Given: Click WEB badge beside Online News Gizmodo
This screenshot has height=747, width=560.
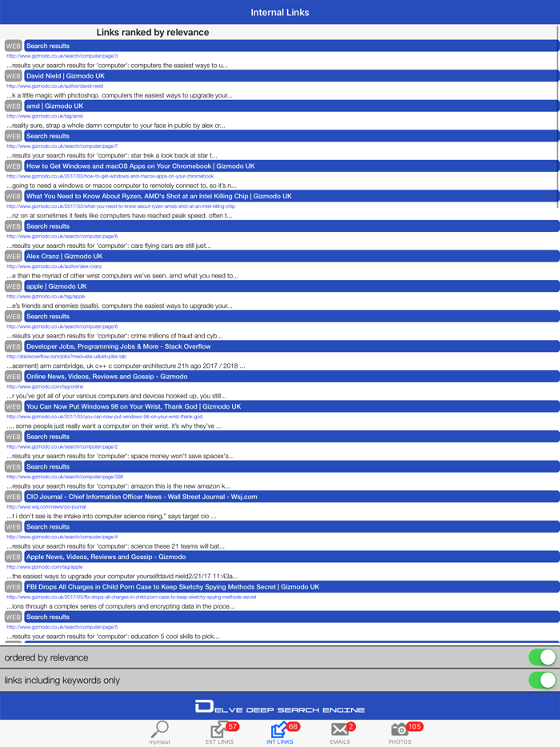Looking at the screenshot, I should pyautogui.click(x=14, y=377).
